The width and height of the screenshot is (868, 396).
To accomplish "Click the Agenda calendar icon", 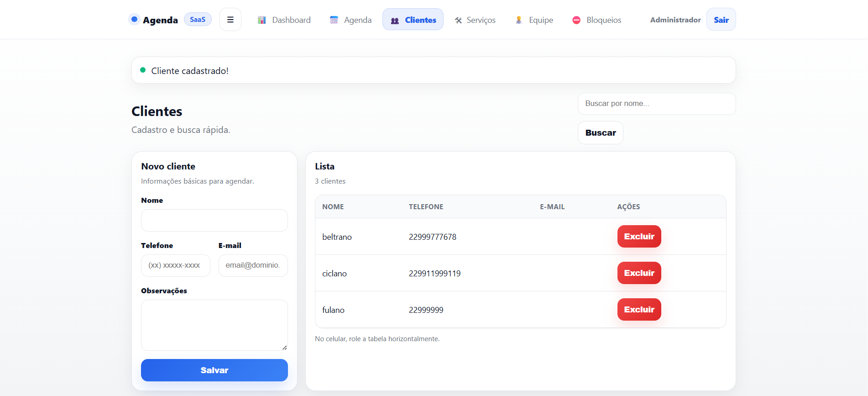I will (x=334, y=20).
